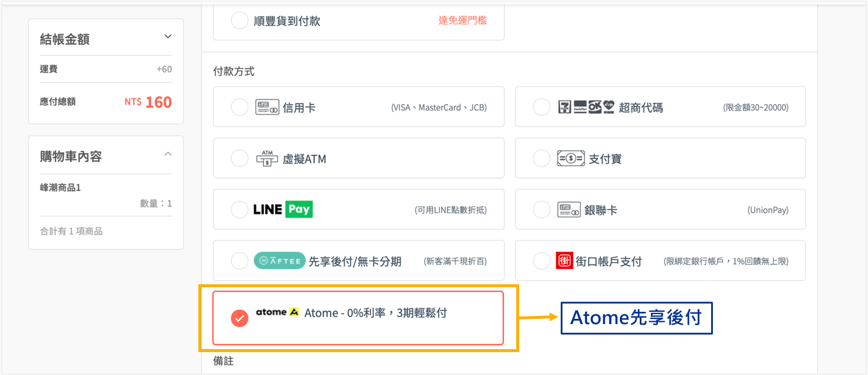The image size is (868, 375).
Task: Click the AFTEE logo badge
Action: tap(279, 261)
